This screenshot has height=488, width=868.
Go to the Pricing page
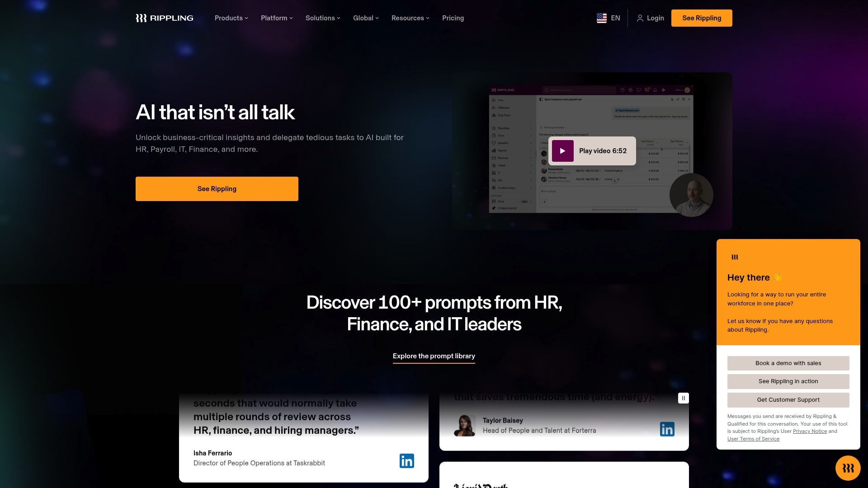[453, 18]
